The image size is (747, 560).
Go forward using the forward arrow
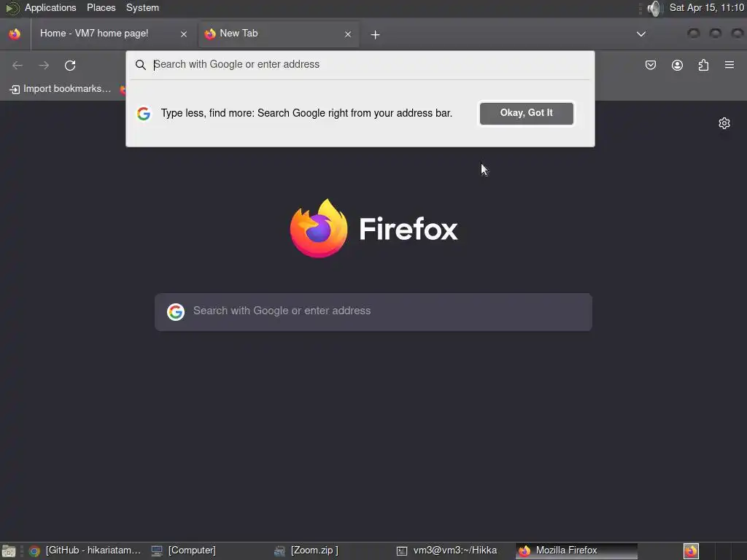pos(44,65)
